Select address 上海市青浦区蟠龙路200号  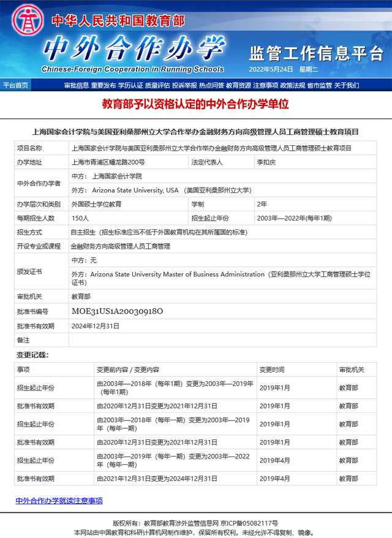[108, 162]
